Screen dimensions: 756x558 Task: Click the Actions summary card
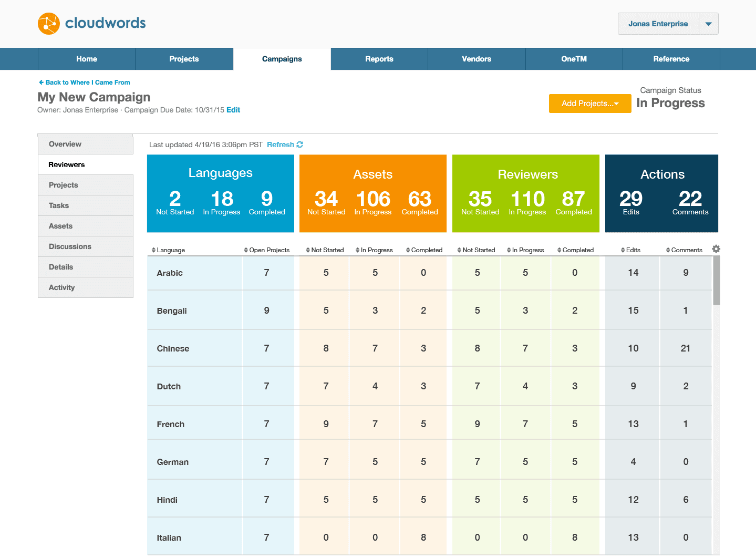pyautogui.click(x=662, y=193)
